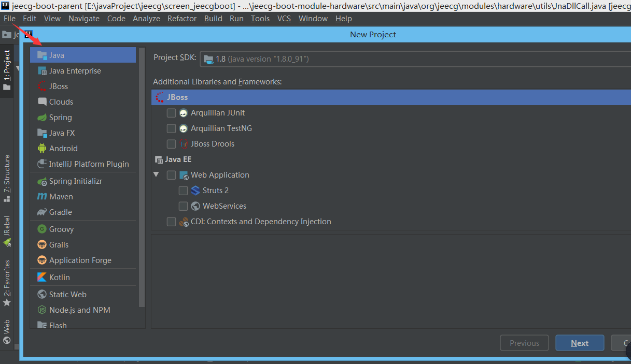
Task: Select the Java project type icon
Action: [x=42, y=55]
